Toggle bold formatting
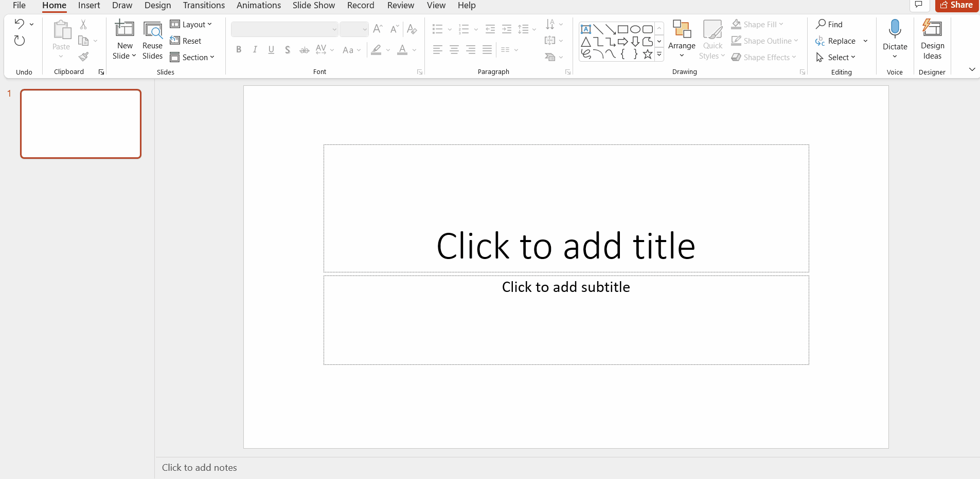The height and width of the screenshot is (479, 980). [239, 49]
